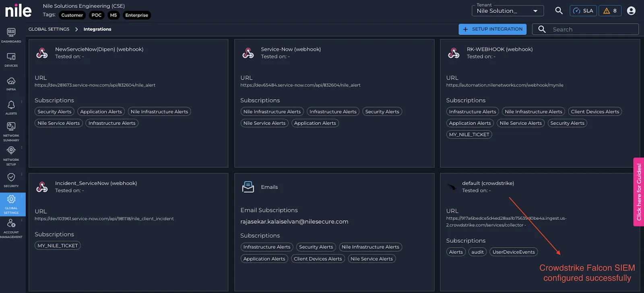Click the default crowdstrike falcon icon
The width and height of the screenshot is (644, 293).
(452, 187)
